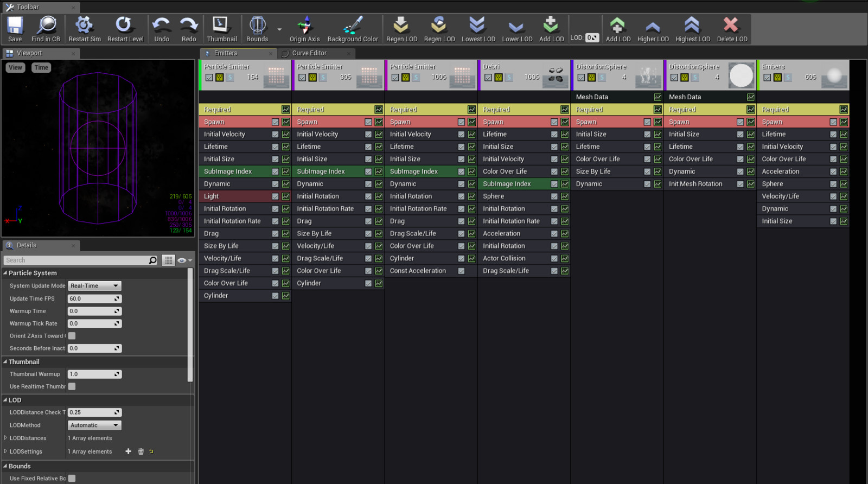
Task: Toggle Actor Collision module checkbox
Action: point(554,258)
